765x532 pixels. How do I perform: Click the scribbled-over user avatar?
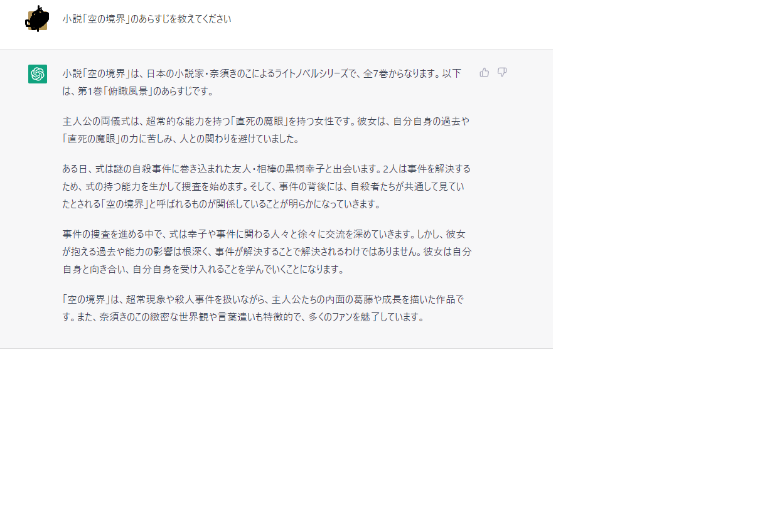[x=37, y=19]
